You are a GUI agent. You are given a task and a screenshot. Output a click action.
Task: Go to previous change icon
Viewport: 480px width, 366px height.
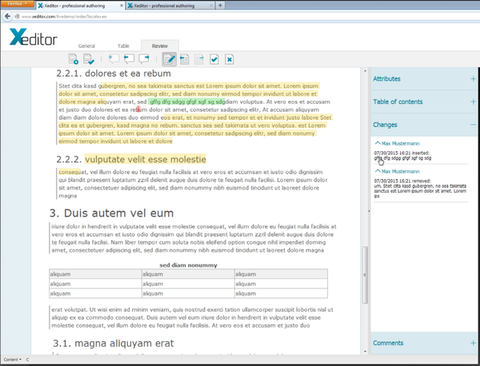pos(184,59)
